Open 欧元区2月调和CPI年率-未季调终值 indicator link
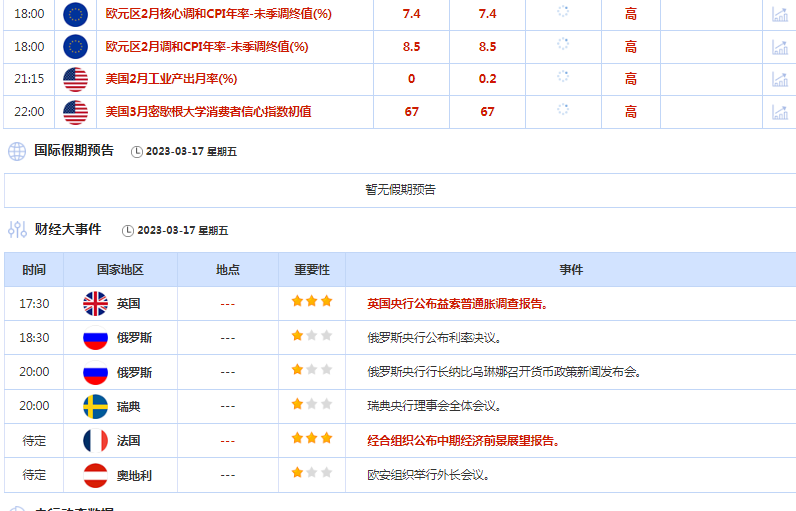Viewport: 796px width, 511px height. 206,46
